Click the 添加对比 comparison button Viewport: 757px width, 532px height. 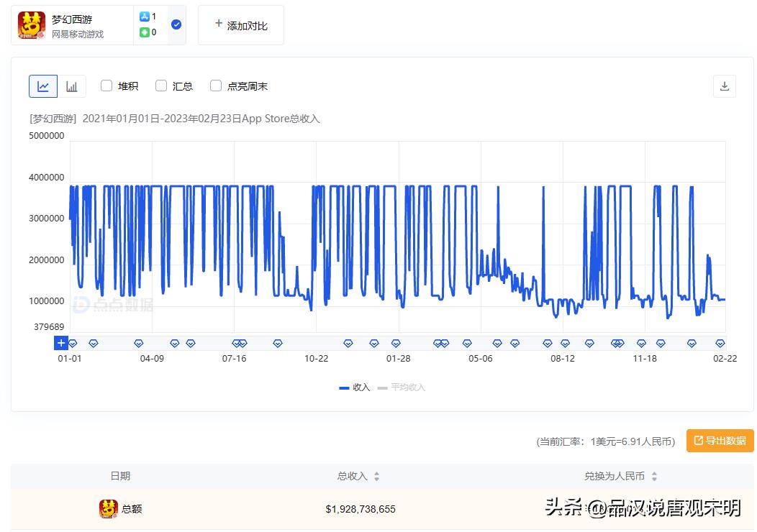point(240,24)
